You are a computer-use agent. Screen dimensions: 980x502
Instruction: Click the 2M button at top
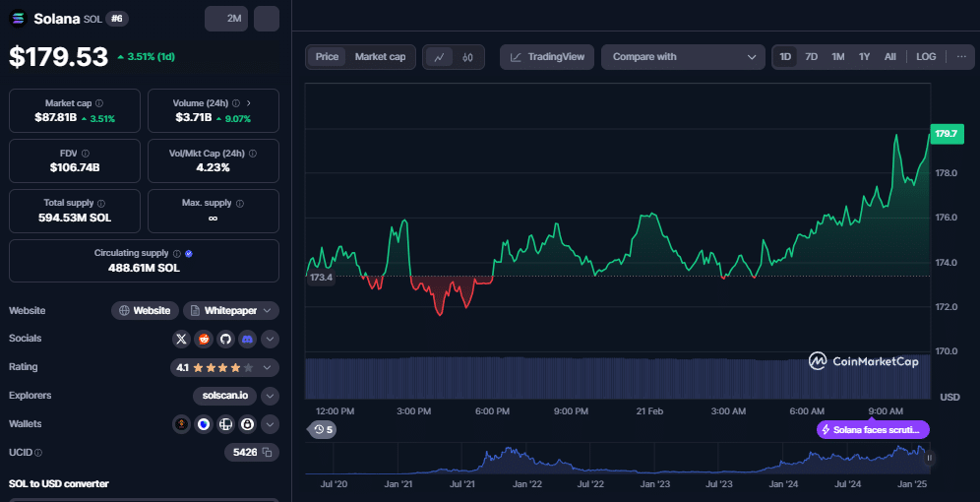point(226,19)
